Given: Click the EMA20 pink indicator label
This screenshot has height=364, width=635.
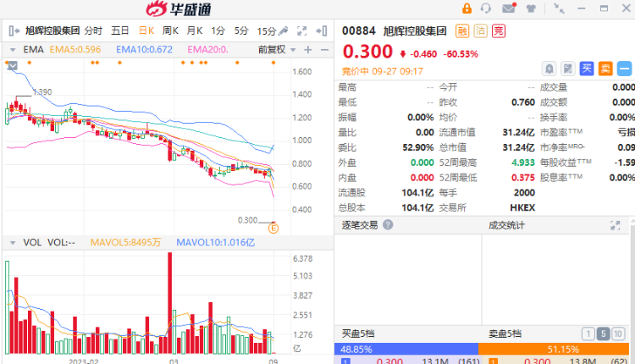Looking at the screenshot, I should [x=207, y=49].
